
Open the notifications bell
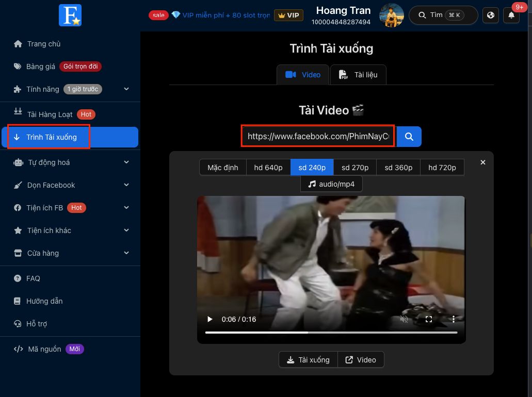(x=511, y=15)
